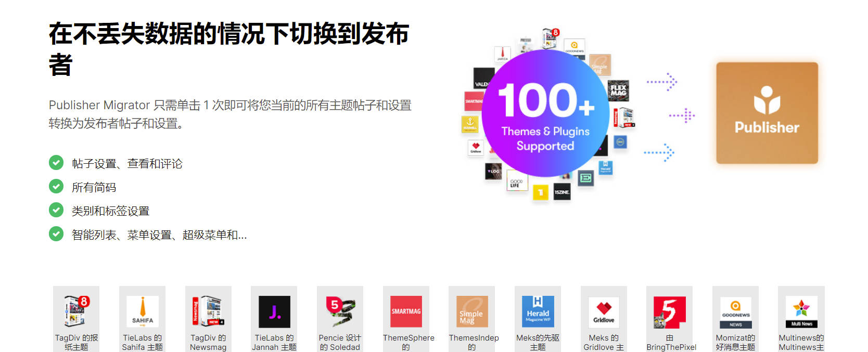Click the Jannah theme J icon
Screen dimensions: 868x352
[x=274, y=311]
